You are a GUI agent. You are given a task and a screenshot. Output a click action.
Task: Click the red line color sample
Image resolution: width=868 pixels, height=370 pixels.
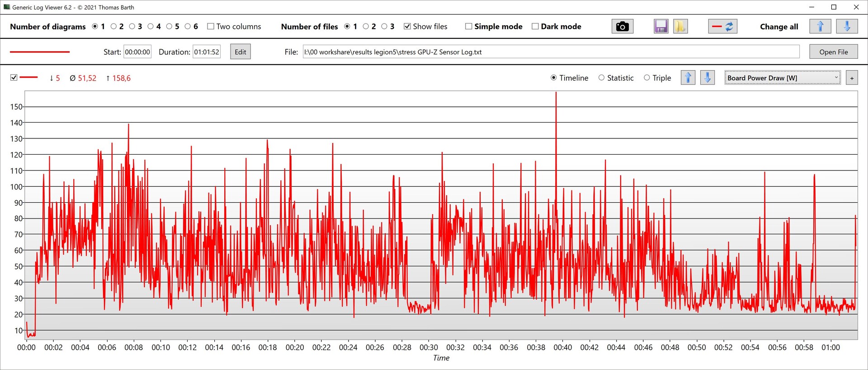coord(40,52)
